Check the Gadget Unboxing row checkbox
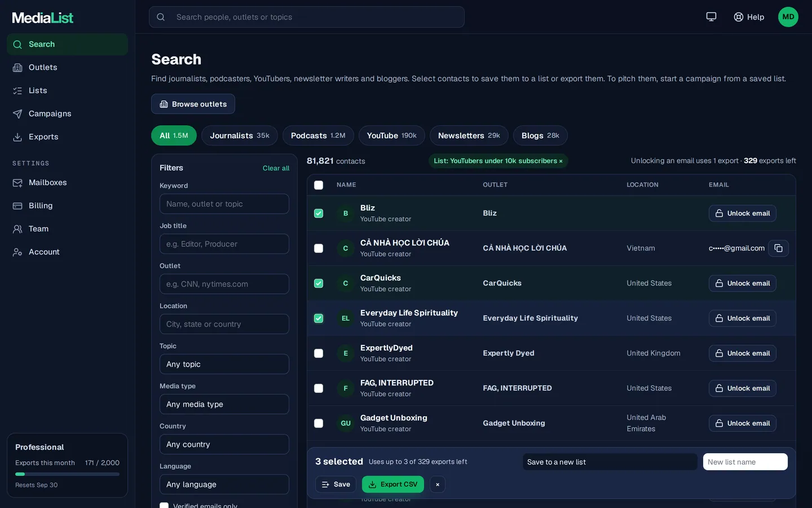The width and height of the screenshot is (812, 508). click(319, 423)
